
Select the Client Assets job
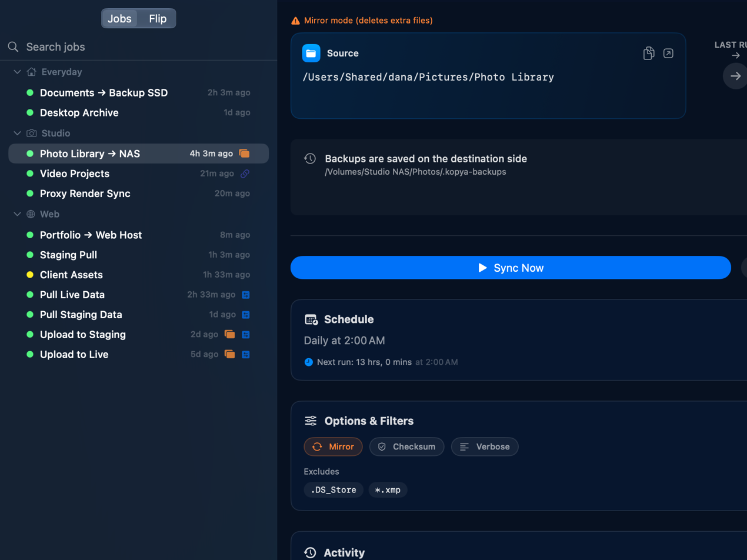tap(139, 275)
